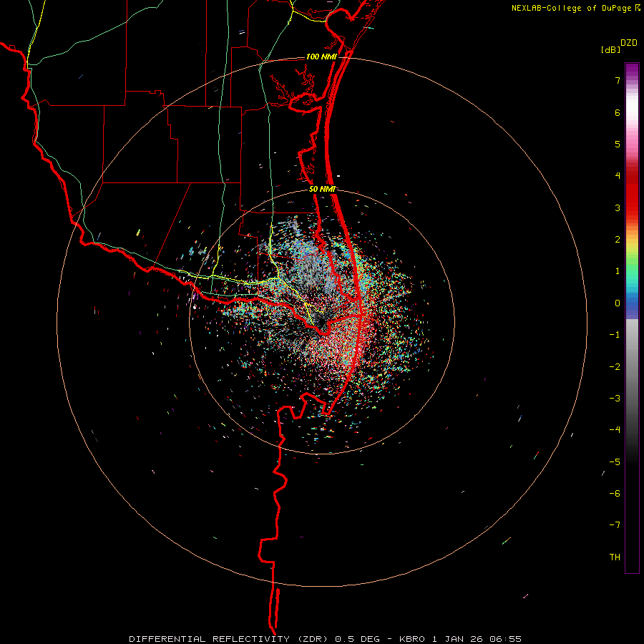Click the DIFFERENTIAL REFLECTIVITY (ZDR) title text
The width and height of the screenshot is (644, 644).
230,639
